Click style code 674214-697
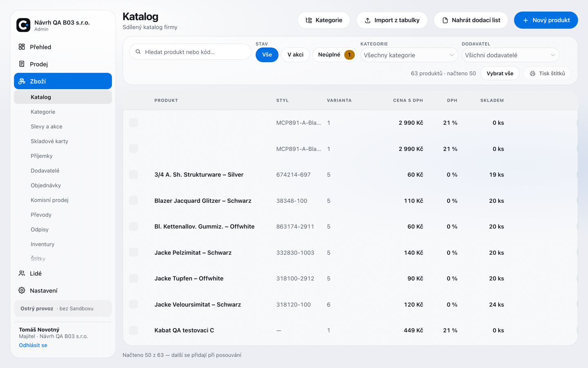Screen dimensions: 588x368 [x=294, y=175]
